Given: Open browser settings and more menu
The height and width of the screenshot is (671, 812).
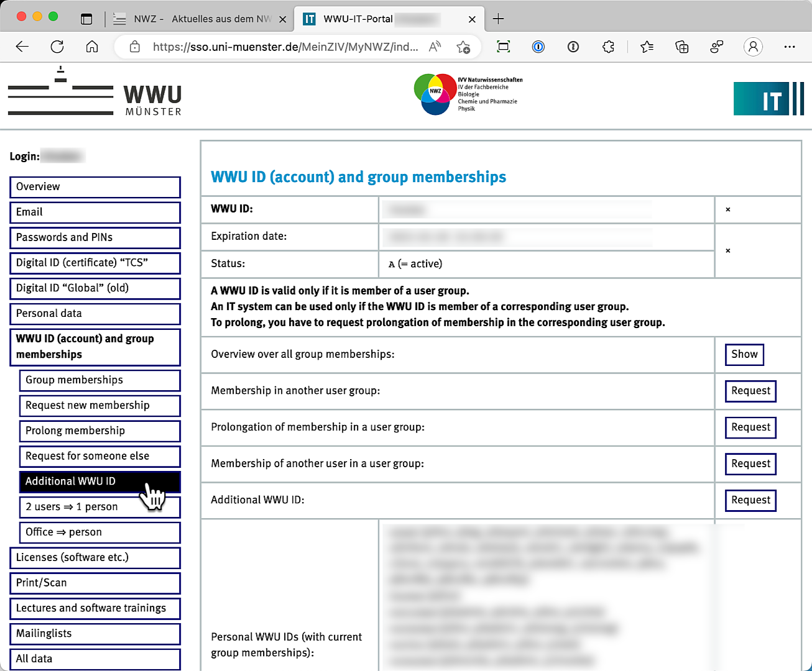Looking at the screenshot, I should pyautogui.click(x=790, y=47).
